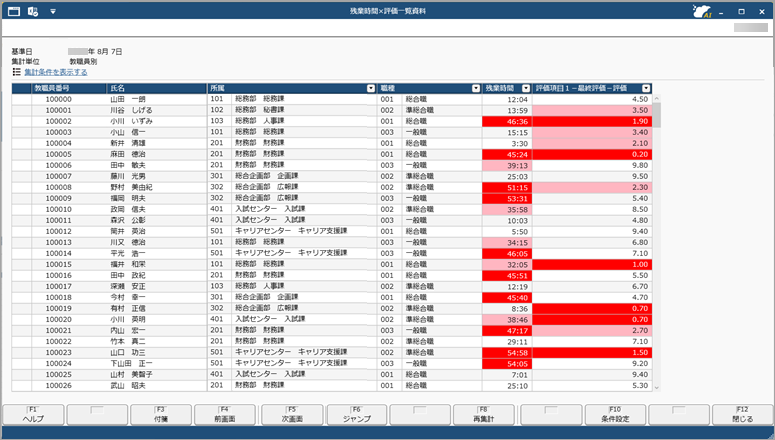Screen dimensions: 775x440
Task: Click the pink evaluation cell 3.50
Action: click(592, 110)
